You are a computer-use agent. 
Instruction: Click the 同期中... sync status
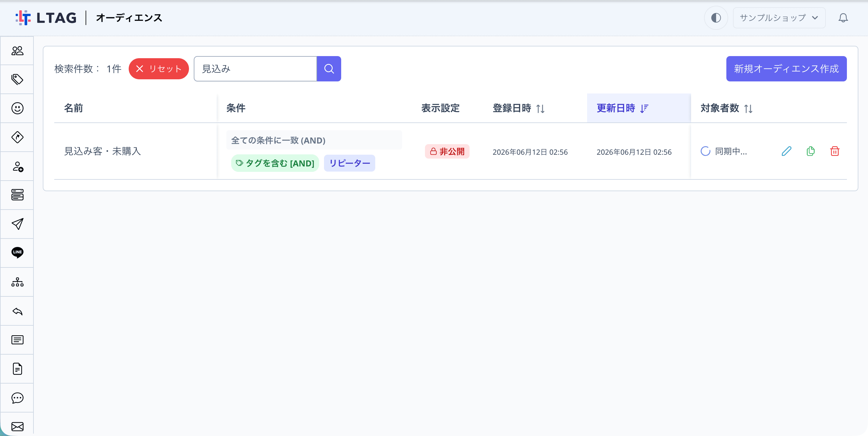pyautogui.click(x=724, y=151)
